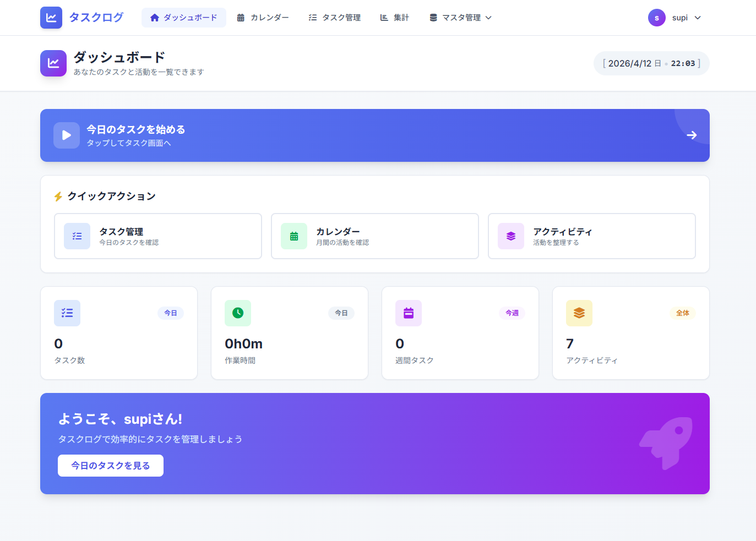Viewport: 756px width, 541px height.
Task: Click the タスクログ logo icon in navbar
Action: click(x=51, y=18)
